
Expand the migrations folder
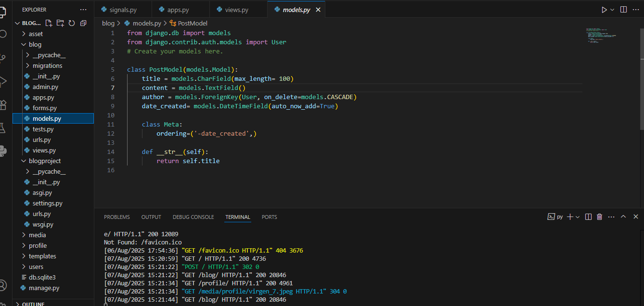(x=47, y=65)
